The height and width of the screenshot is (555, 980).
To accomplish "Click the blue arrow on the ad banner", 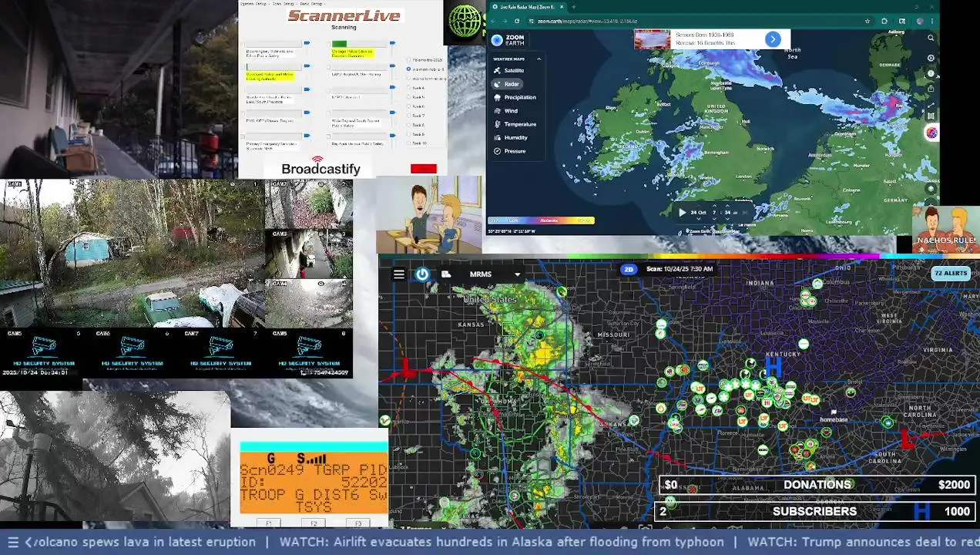I will pos(773,39).
